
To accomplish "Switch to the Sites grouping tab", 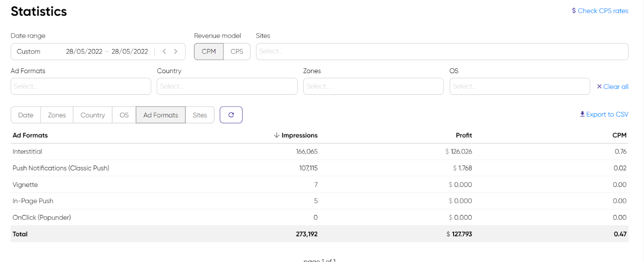I will pos(200,115).
